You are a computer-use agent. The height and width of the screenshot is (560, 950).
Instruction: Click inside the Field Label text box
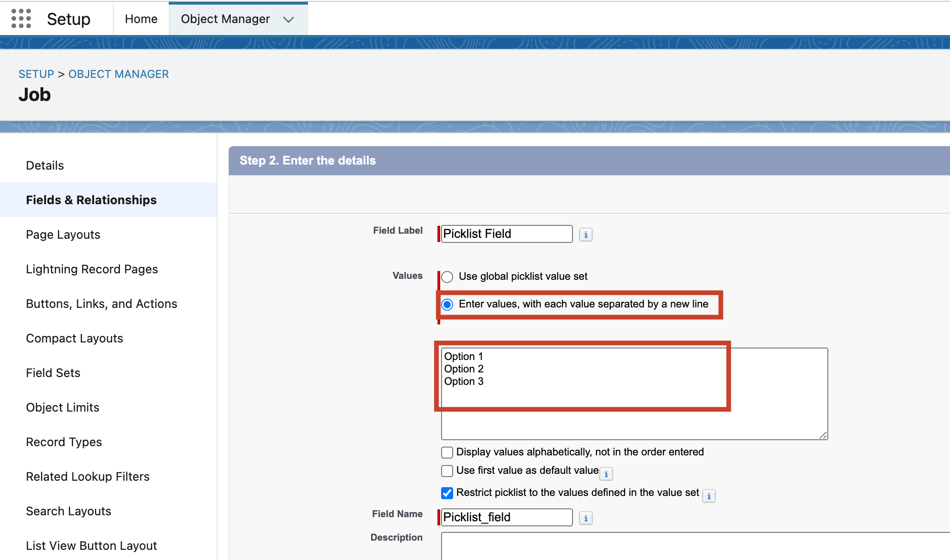coord(506,234)
